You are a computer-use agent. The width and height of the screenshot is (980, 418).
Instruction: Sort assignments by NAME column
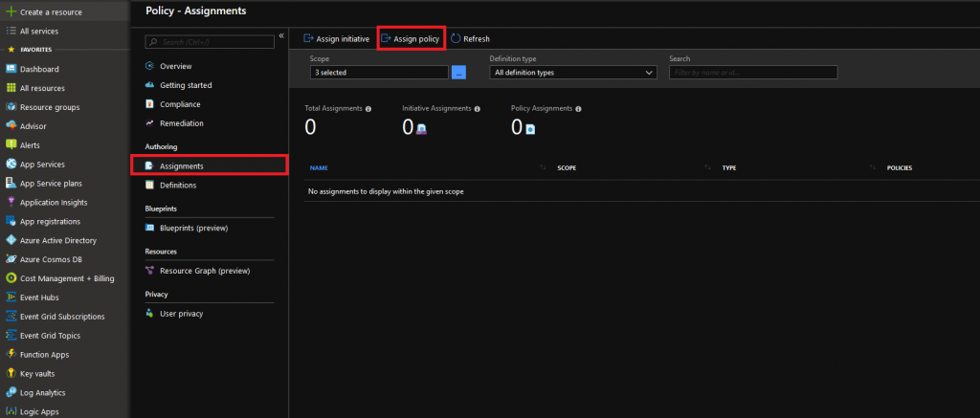(319, 168)
